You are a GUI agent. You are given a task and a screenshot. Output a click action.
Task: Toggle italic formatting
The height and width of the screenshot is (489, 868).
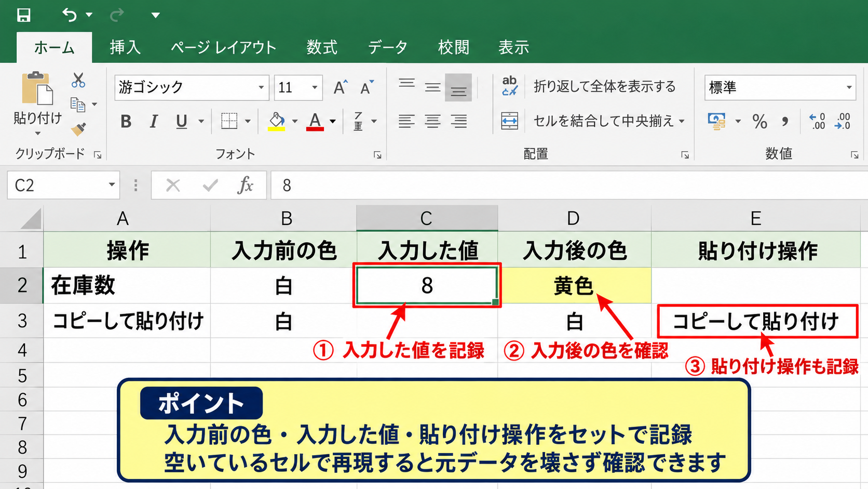pyautogui.click(x=153, y=122)
